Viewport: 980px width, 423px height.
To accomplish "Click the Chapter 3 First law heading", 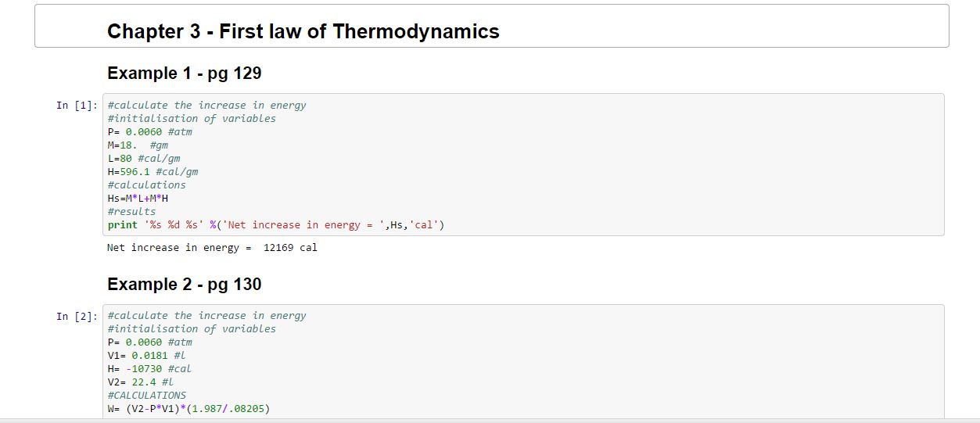I will pyautogui.click(x=303, y=31).
